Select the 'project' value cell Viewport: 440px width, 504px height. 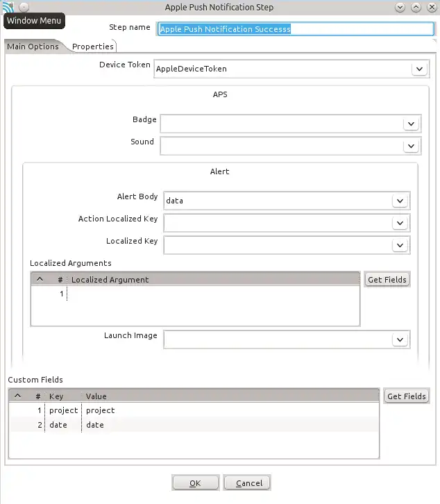(x=230, y=410)
